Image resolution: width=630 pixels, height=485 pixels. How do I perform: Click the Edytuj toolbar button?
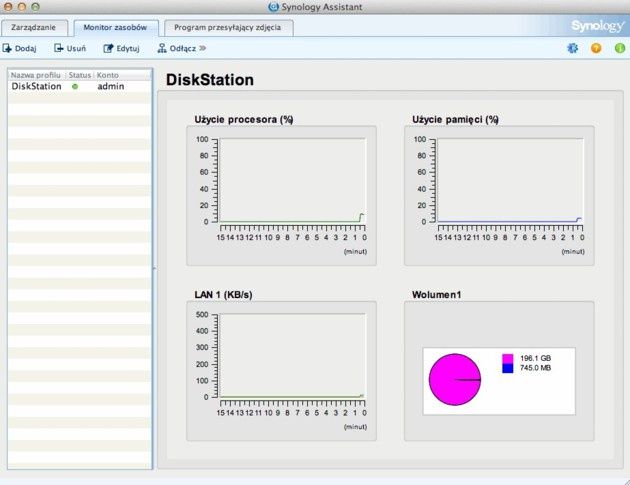121,49
